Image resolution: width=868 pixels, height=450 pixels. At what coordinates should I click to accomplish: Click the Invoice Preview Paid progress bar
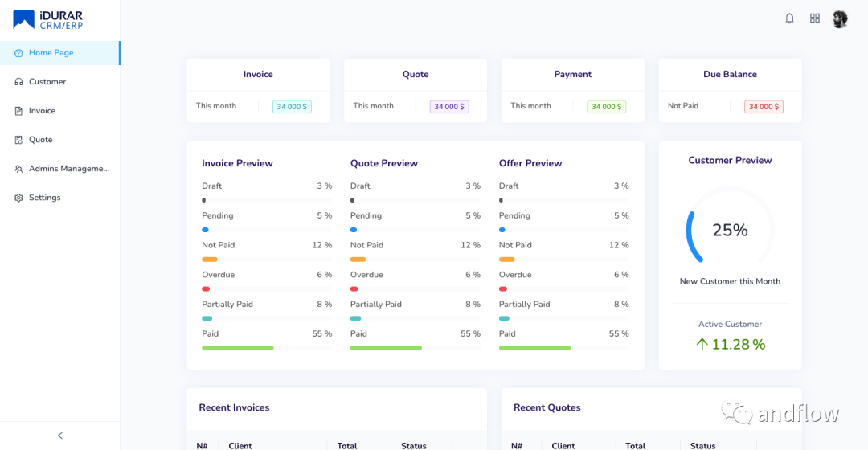pos(266,348)
